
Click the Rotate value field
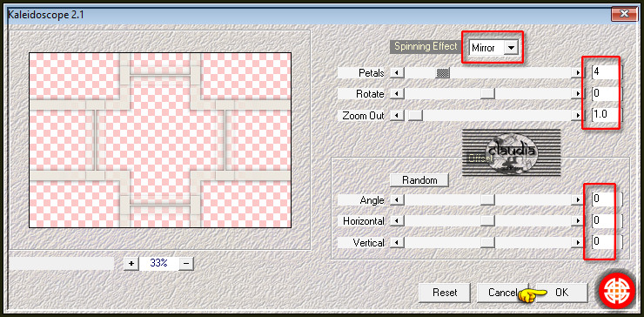point(606,93)
